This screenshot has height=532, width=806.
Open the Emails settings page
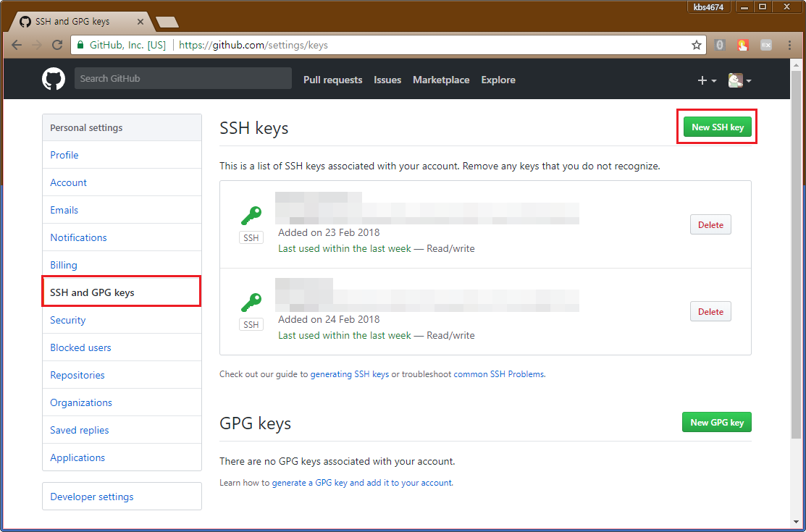coord(122,210)
